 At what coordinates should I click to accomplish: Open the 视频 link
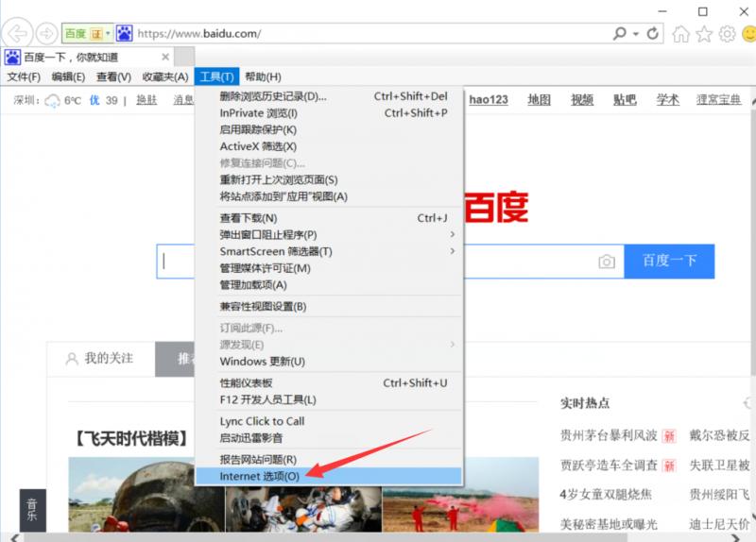(x=582, y=100)
